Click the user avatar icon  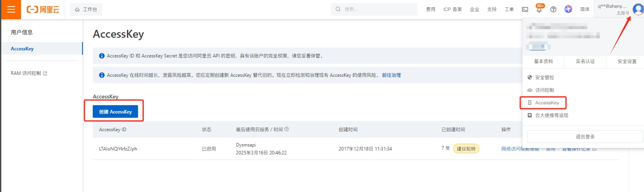638,9
